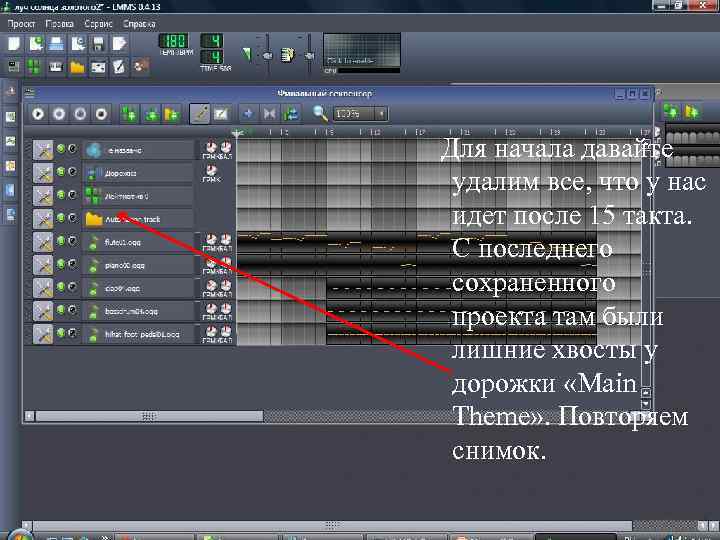Open track actions menu for topmost track

click(43, 150)
